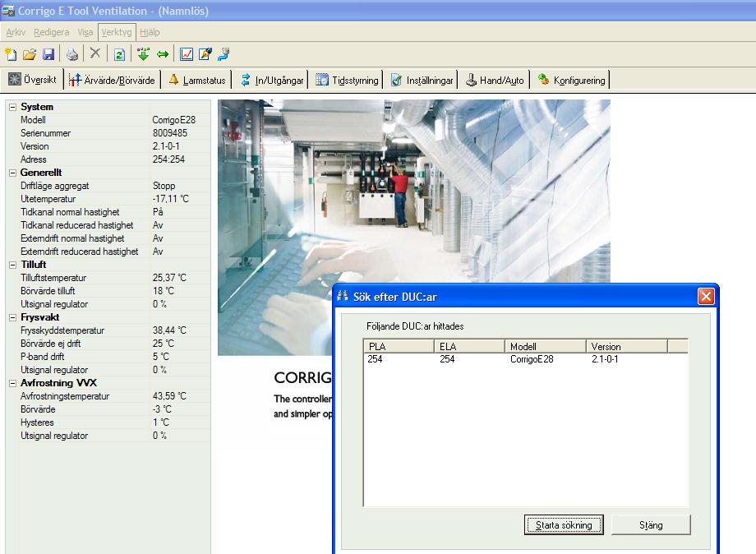This screenshot has width=756, height=554.
Task: Click the pen edit toolbar icon
Action: click(x=205, y=54)
